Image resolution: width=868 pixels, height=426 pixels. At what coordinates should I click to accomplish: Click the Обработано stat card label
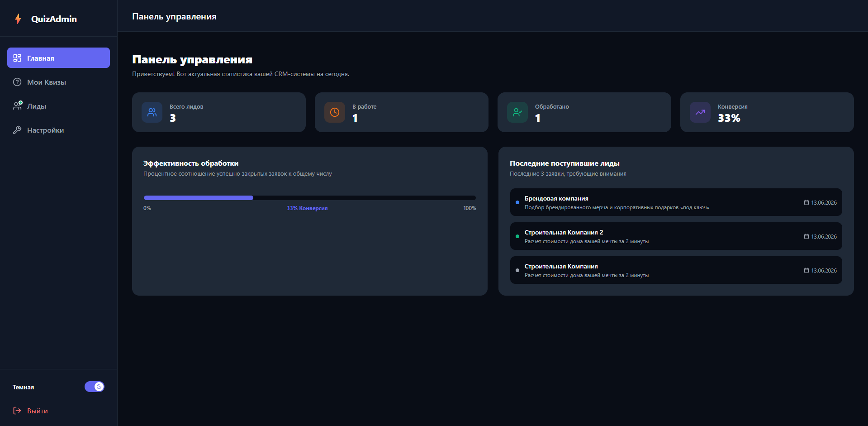(552, 107)
